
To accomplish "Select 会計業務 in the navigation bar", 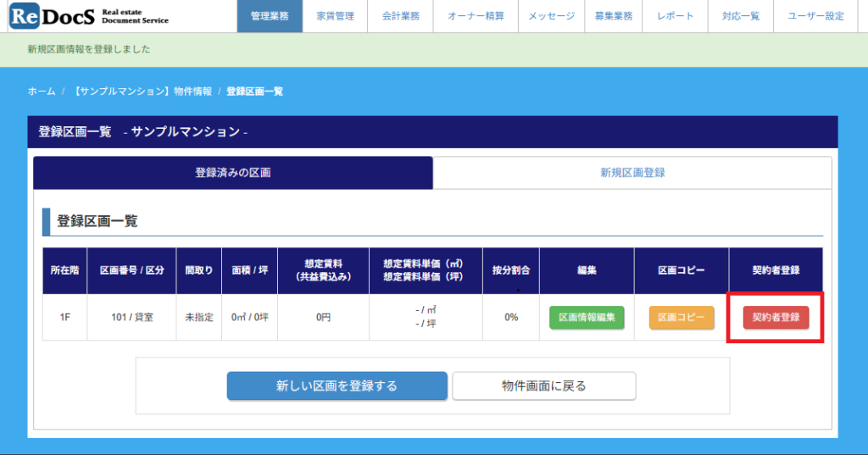I will tap(400, 16).
